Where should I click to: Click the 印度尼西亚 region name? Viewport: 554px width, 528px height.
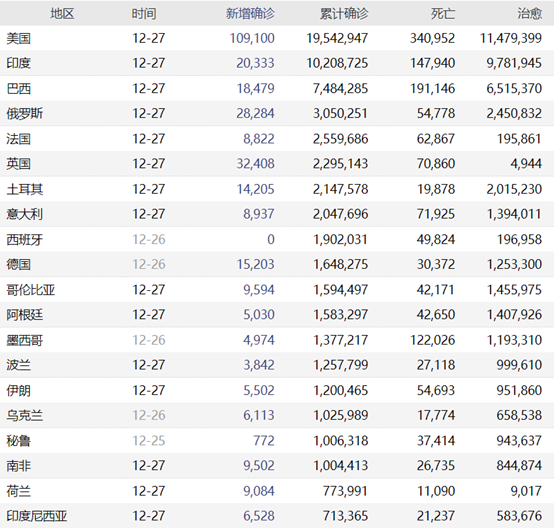[37, 516]
